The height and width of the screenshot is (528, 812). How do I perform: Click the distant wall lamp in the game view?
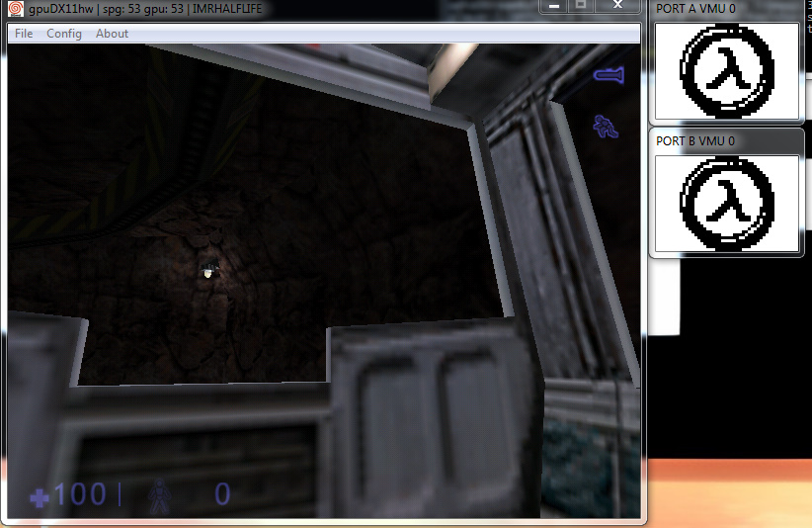209,270
